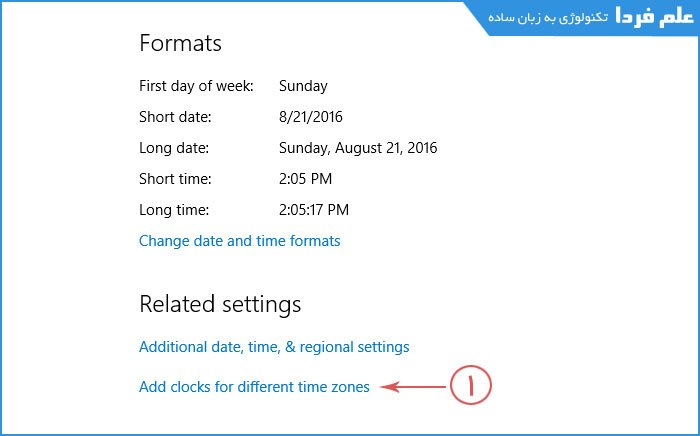Select the First day of week label
Viewport: 700px width, 436px height.
196,87
